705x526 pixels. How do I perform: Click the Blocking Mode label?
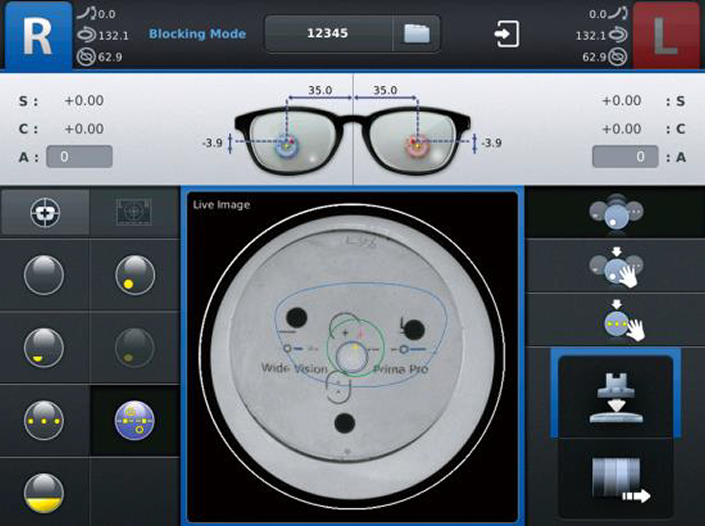(x=197, y=34)
